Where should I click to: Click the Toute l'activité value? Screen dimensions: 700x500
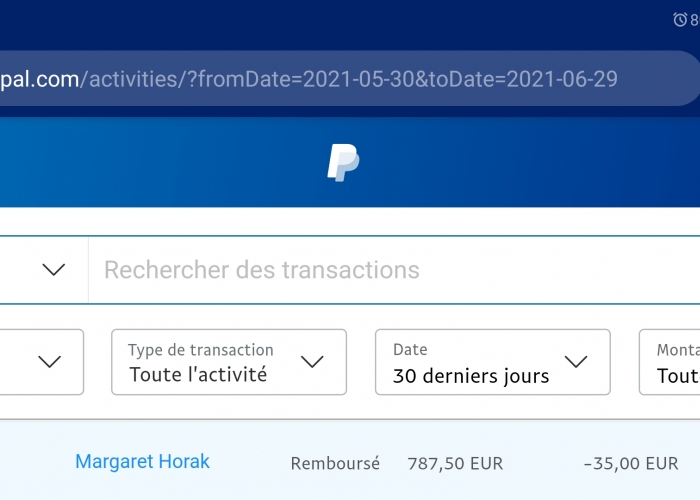tap(198, 375)
